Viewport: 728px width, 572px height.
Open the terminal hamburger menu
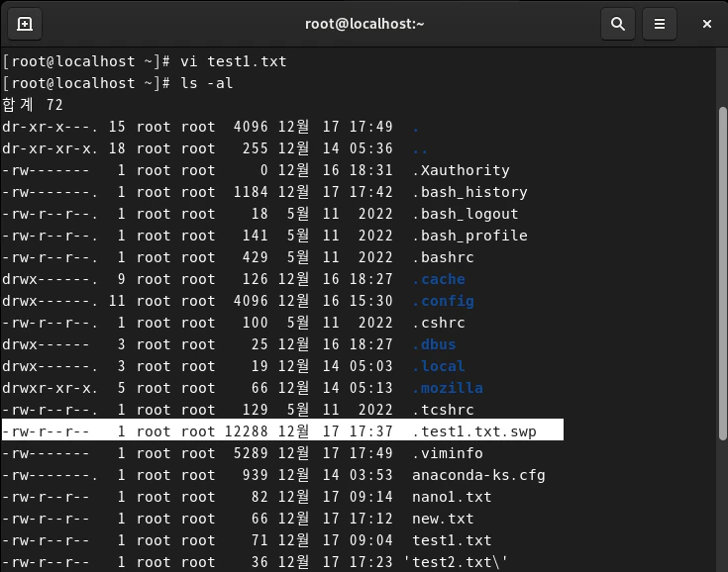(x=660, y=24)
